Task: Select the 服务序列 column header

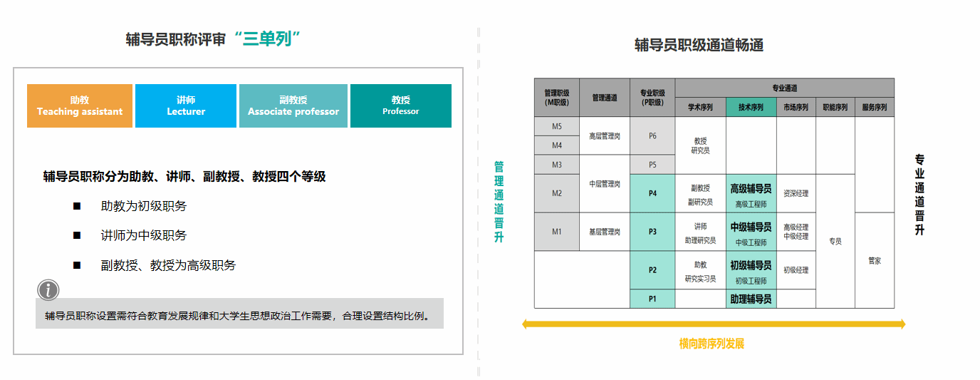Action: [874, 108]
